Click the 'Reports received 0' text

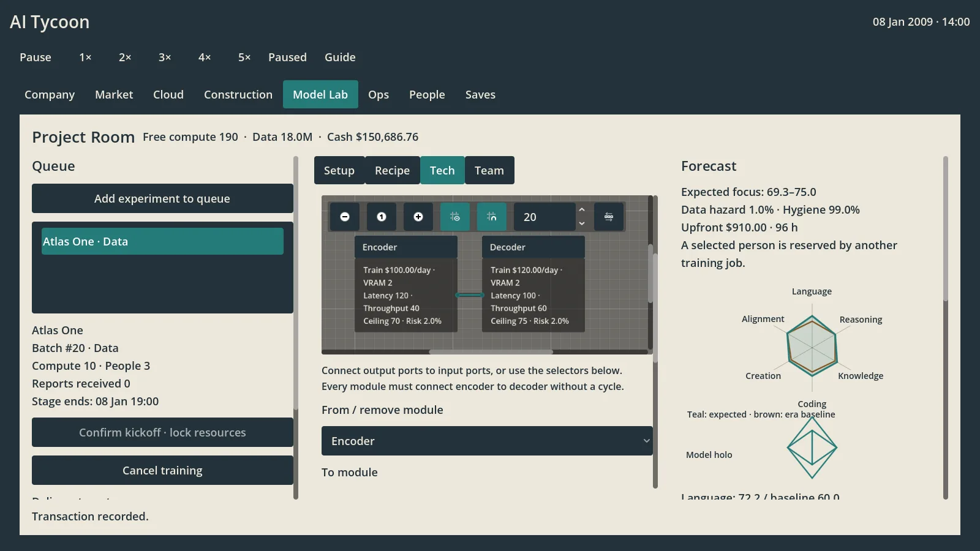click(x=81, y=383)
